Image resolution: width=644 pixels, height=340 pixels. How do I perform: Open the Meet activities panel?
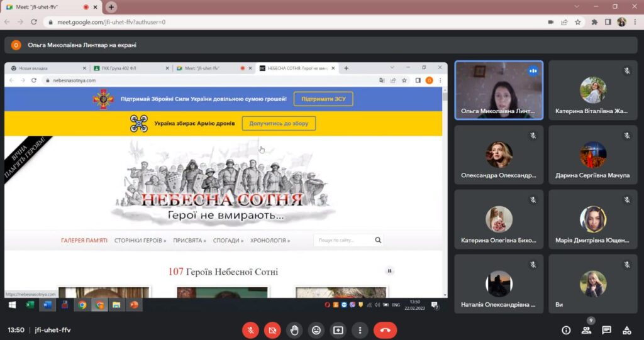coord(626,330)
